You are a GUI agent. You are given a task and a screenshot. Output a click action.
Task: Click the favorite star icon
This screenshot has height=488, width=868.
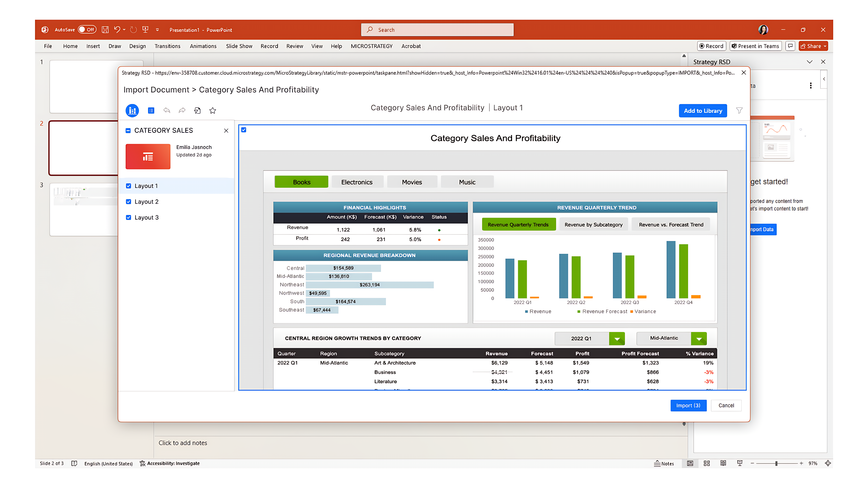pyautogui.click(x=213, y=110)
